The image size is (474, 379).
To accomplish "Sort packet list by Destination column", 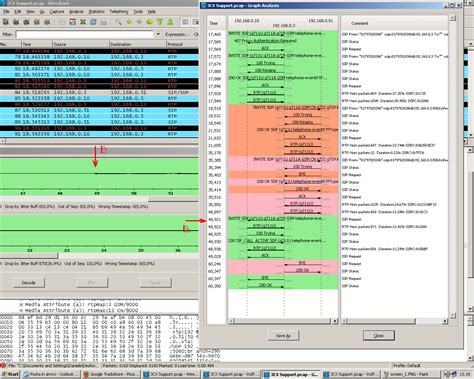I will coord(138,44).
